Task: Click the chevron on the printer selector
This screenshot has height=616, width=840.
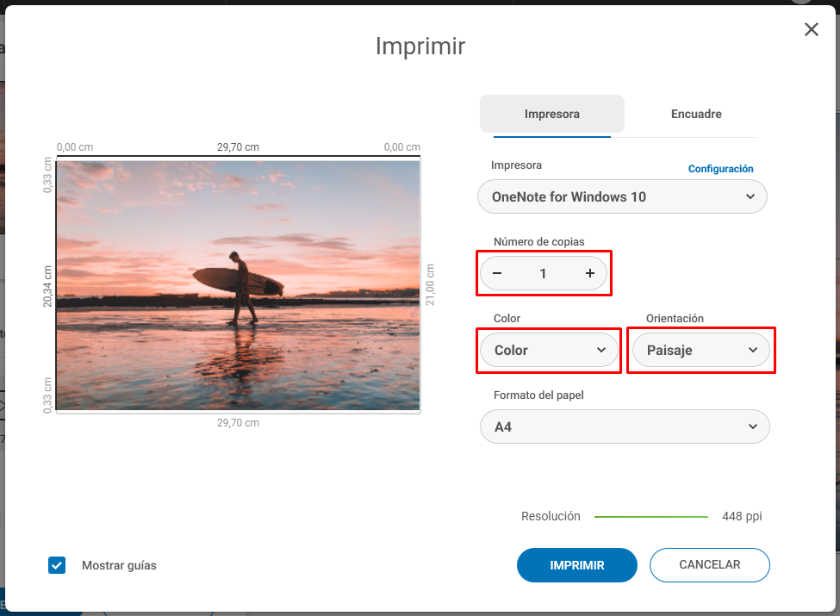Action: pos(752,196)
